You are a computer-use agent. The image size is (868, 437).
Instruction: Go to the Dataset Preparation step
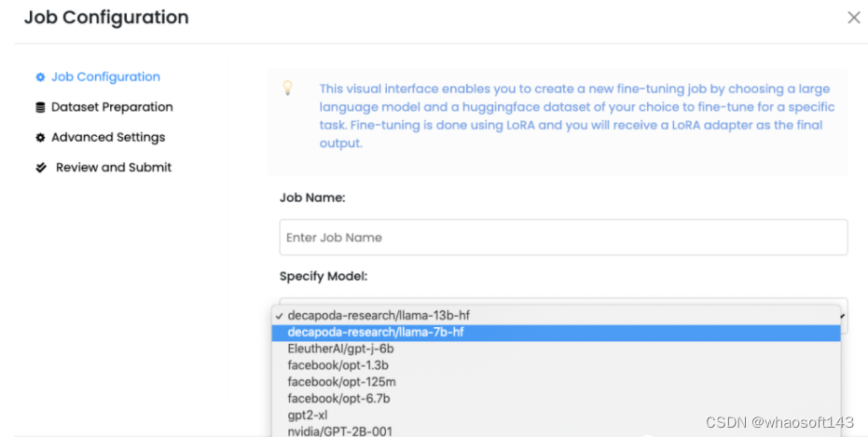pyautogui.click(x=112, y=107)
